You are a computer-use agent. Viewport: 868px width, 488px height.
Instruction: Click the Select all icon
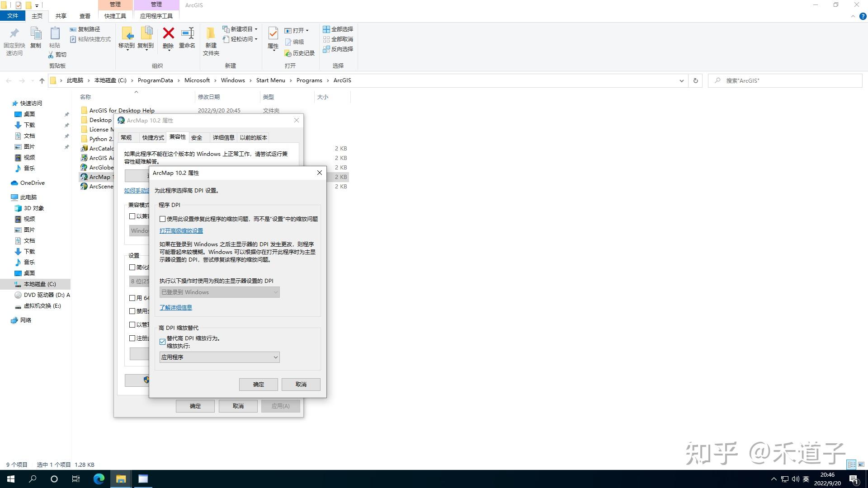[326, 29]
